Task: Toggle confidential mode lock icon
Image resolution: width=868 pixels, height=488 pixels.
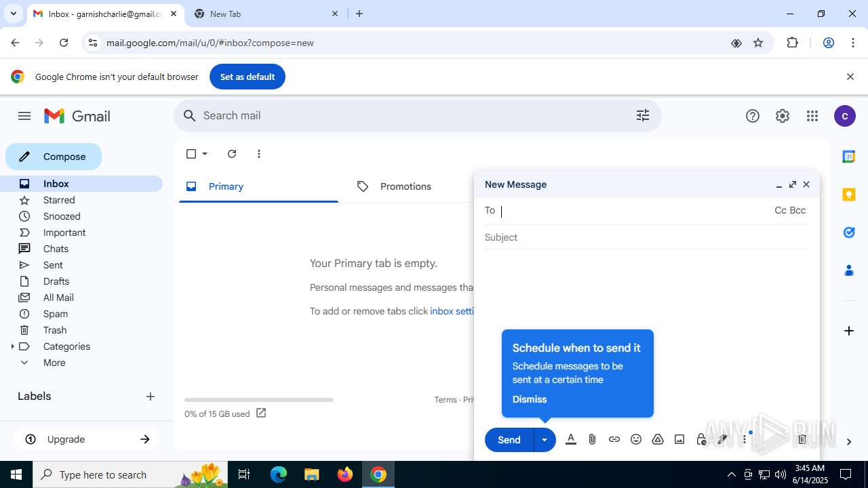Action: (701, 439)
